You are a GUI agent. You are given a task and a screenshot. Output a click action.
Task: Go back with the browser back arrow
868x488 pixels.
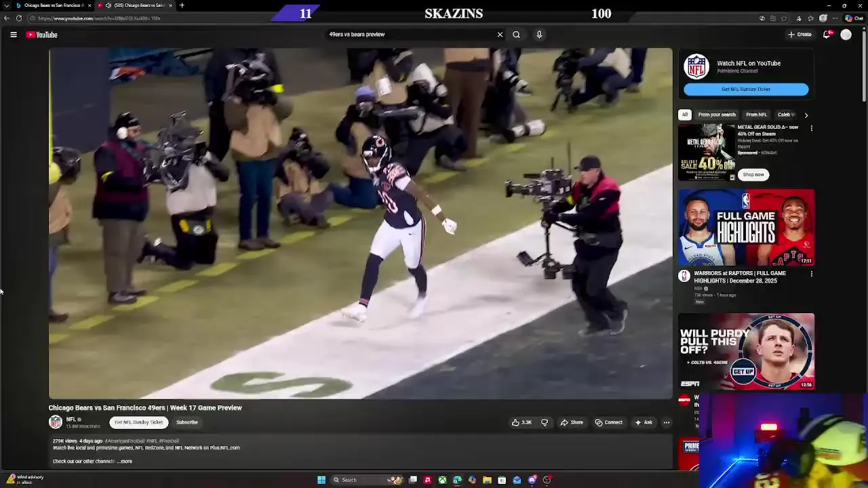tap(7, 18)
